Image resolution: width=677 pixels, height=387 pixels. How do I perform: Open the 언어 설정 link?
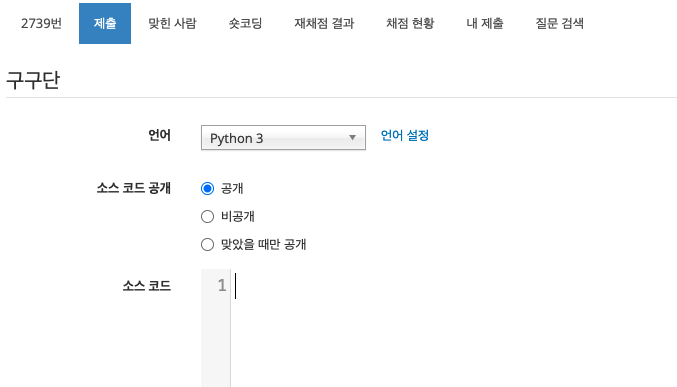(405, 136)
